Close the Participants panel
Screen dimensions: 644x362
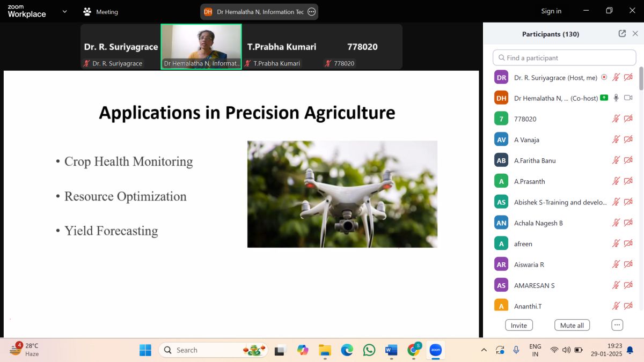635,34
